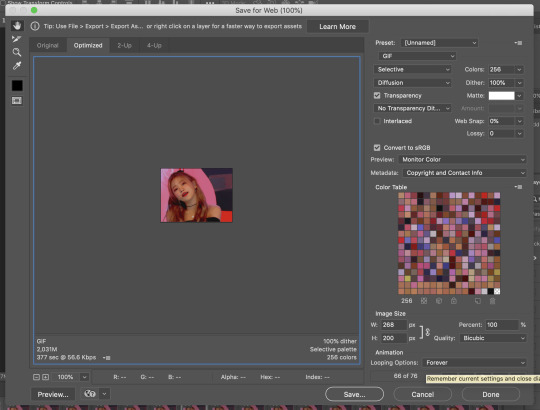
Task: Switch to the 4-Up tab
Action: coord(154,45)
